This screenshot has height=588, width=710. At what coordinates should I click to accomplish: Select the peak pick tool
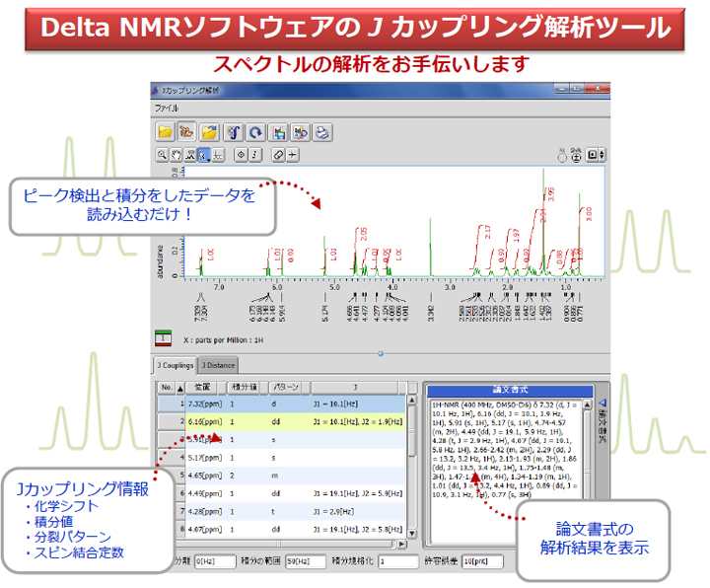click(189, 155)
